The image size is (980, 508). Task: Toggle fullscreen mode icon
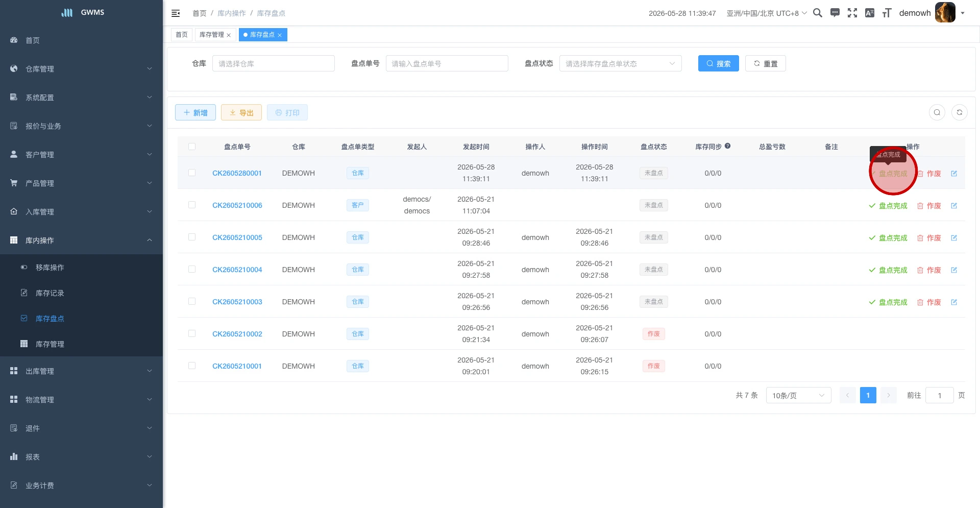coord(852,13)
